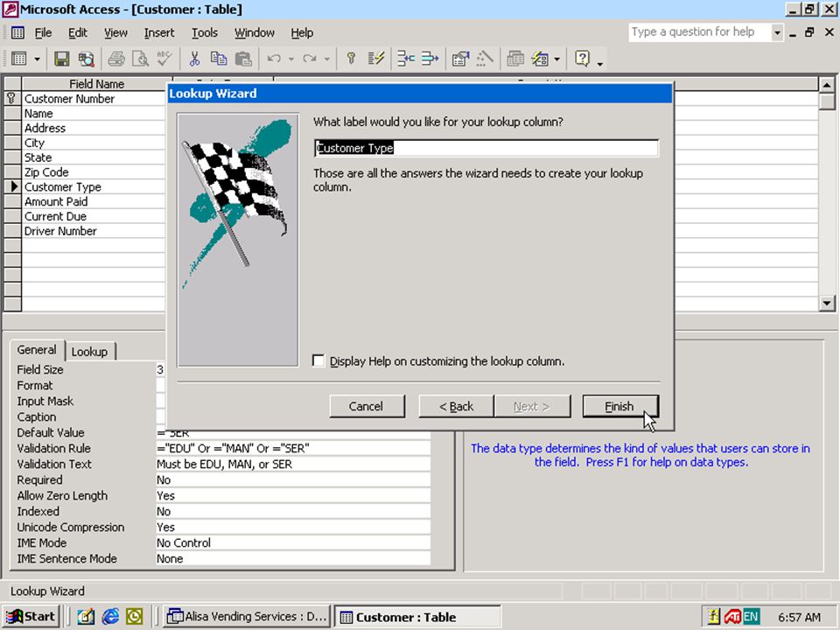Open Internet Explorer quick launch icon

[110, 617]
